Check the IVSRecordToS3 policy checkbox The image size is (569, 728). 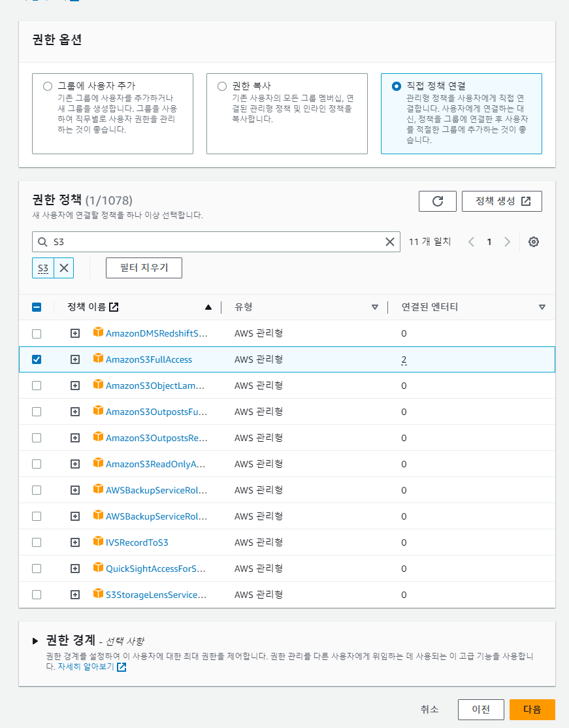coord(37,543)
